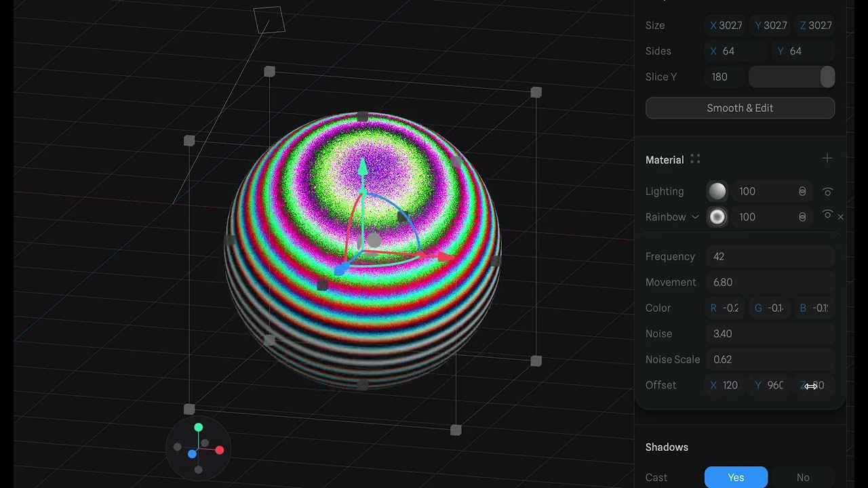Edit the Sides X value 64
This screenshot has height=488, width=868.
pos(736,51)
